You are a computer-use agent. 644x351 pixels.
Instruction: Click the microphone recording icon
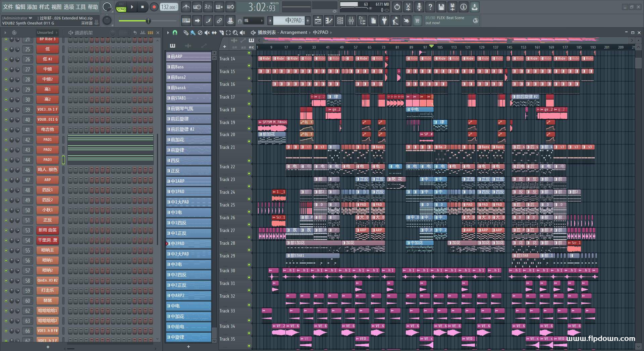(x=419, y=7)
